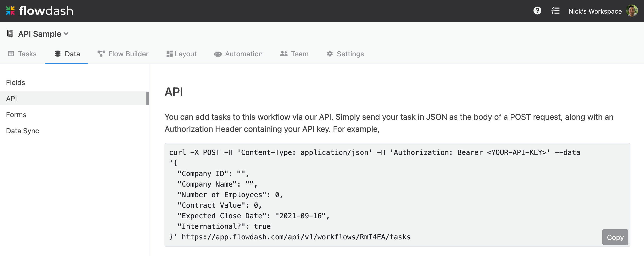The width and height of the screenshot is (644, 256).
Task: Open the Automation tab
Action: pyautogui.click(x=238, y=54)
